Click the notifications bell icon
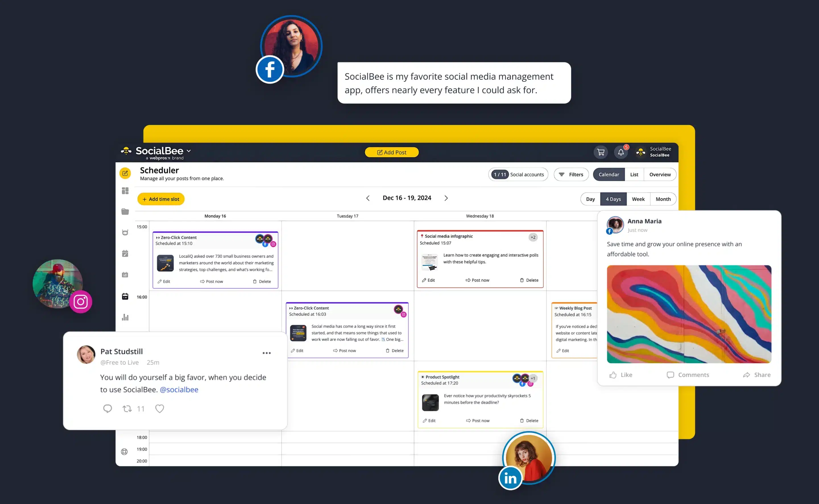Screen dimensions: 819x504 (x=620, y=152)
